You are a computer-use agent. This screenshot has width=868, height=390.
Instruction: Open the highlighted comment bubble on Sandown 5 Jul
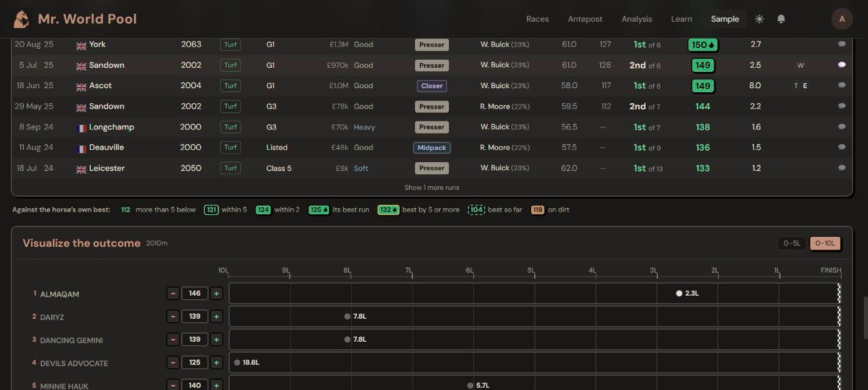click(x=842, y=65)
